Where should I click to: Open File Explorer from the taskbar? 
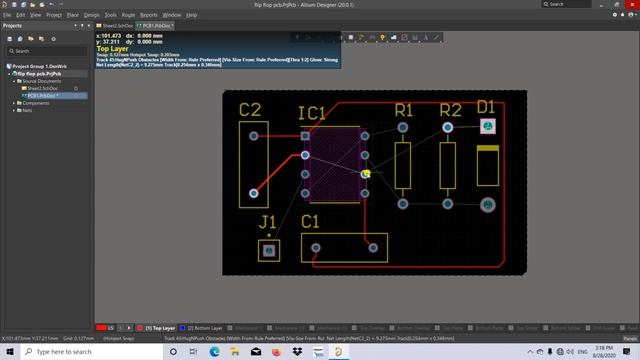point(235,351)
